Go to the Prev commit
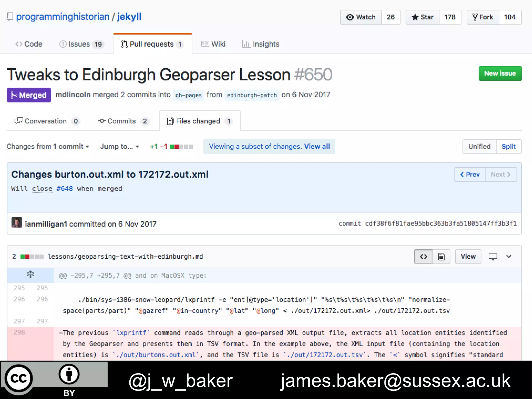Screen dimensions: 532x399 coord(470,174)
